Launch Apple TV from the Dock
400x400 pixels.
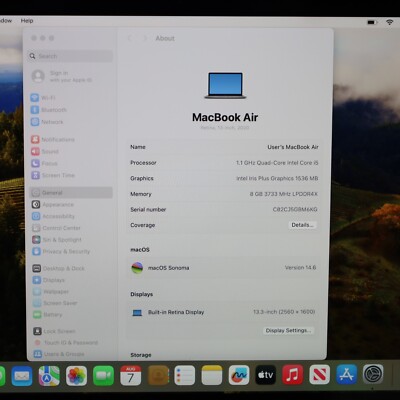[x=266, y=375]
